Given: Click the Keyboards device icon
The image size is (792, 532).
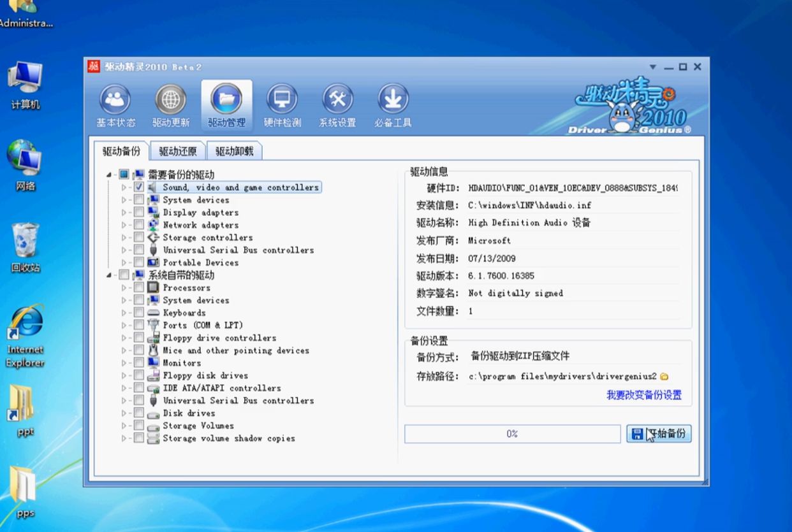Looking at the screenshot, I should 153,313.
